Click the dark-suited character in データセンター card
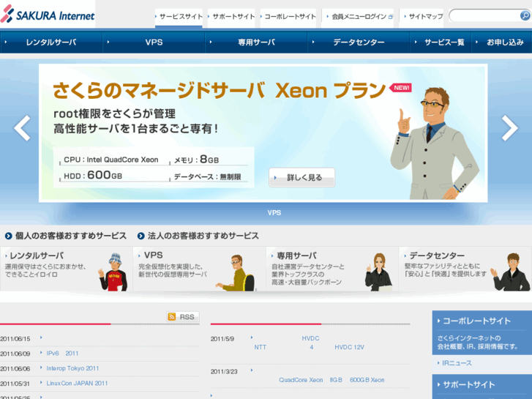532x399 pixels. (x=511, y=272)
